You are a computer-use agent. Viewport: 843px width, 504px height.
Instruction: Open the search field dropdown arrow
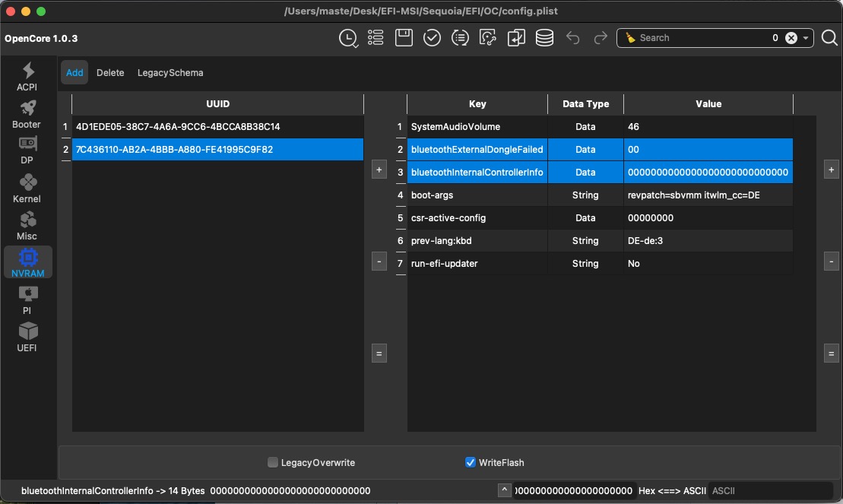click(806, 38)
